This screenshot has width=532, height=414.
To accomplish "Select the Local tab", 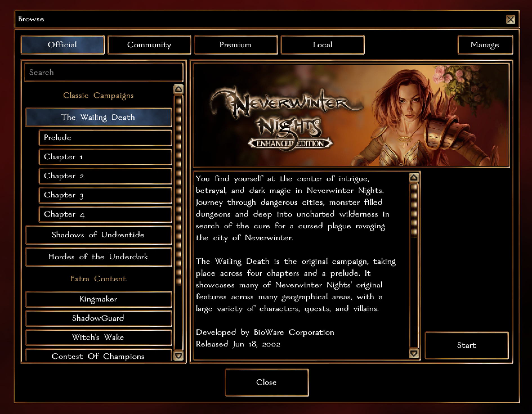I will coord(323,45).
